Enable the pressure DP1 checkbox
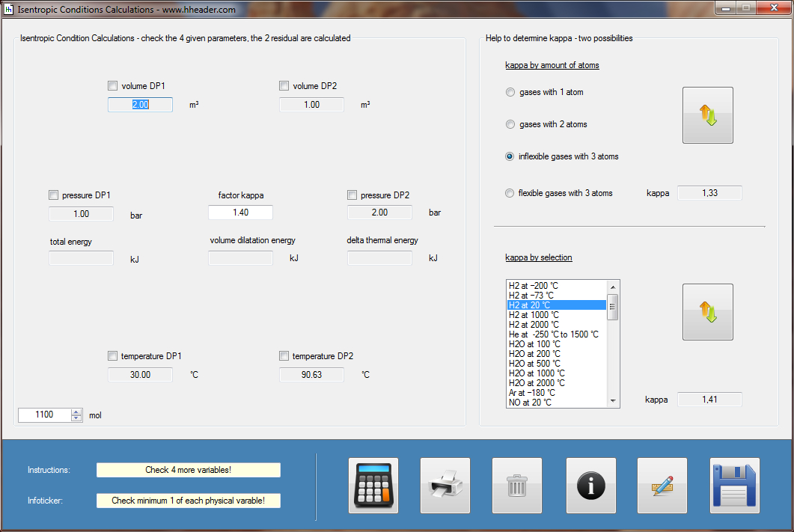The height and width of the screenshot is (532, 794). pyautogui.click(x=54, y=195)
